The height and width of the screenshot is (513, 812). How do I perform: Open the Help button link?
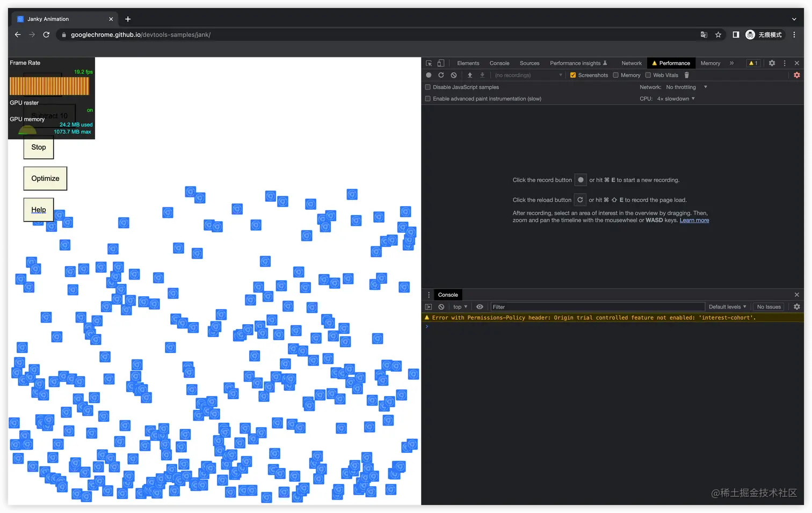[39, 209]
